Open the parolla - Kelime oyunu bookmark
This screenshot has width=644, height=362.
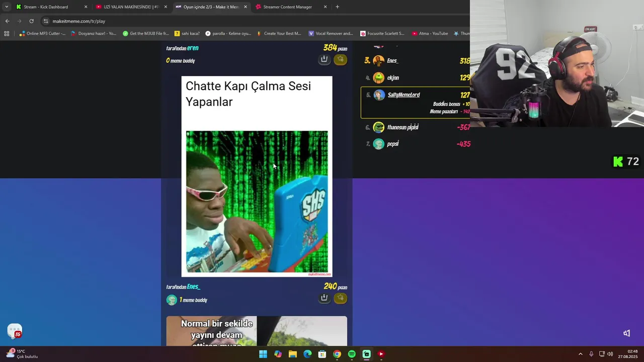coord(228,34)
